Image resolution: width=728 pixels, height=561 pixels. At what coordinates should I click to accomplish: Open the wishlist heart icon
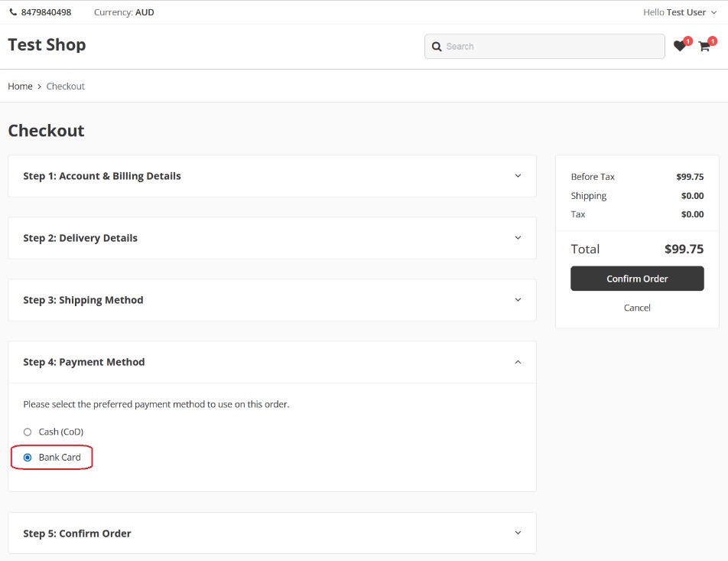[x=679, y=47]
